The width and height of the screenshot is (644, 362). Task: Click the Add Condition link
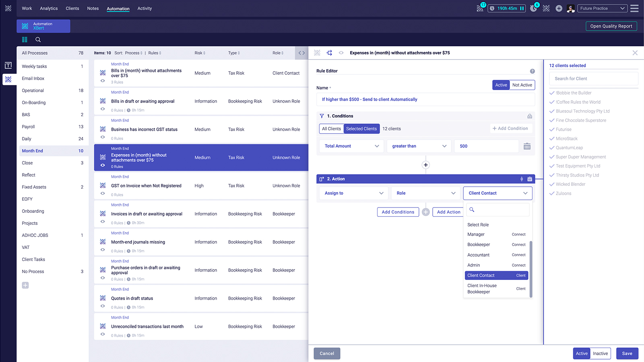[x=510, y=128]
